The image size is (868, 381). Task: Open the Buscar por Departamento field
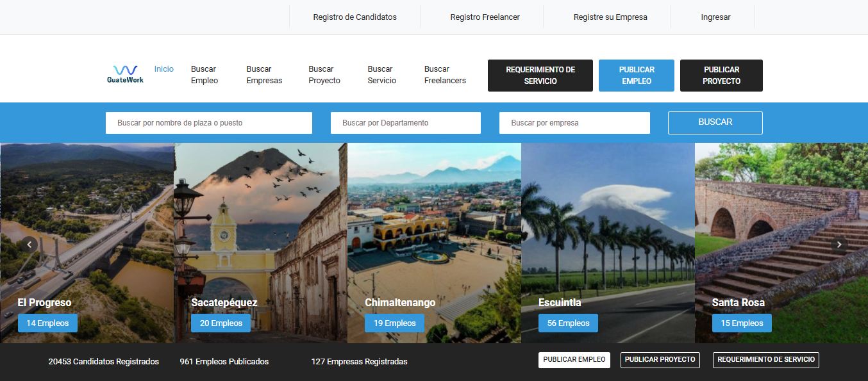click(x=406, y=123)
